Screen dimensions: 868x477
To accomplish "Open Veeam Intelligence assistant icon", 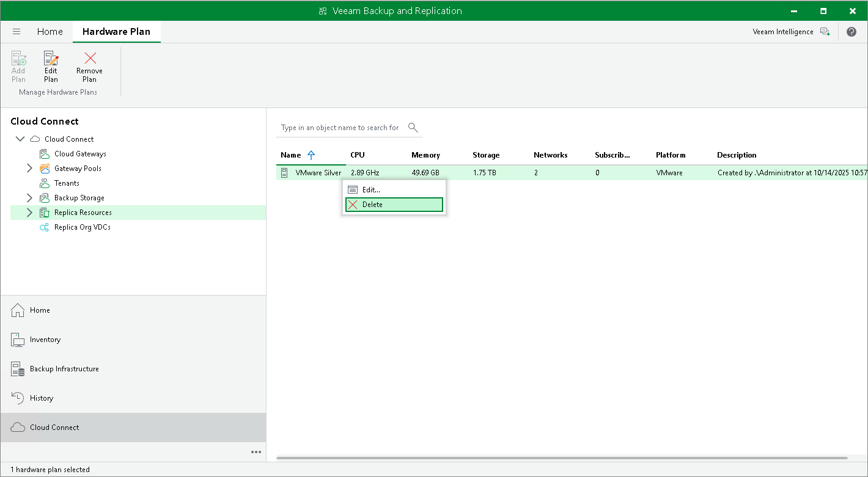I will [x=825, y=32].
